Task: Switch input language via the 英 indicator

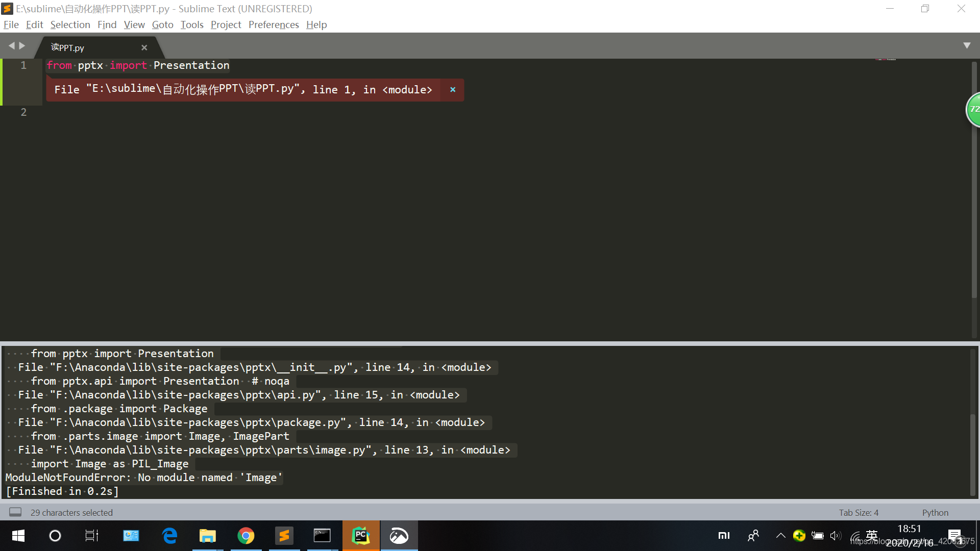Action: click(871, 536)
